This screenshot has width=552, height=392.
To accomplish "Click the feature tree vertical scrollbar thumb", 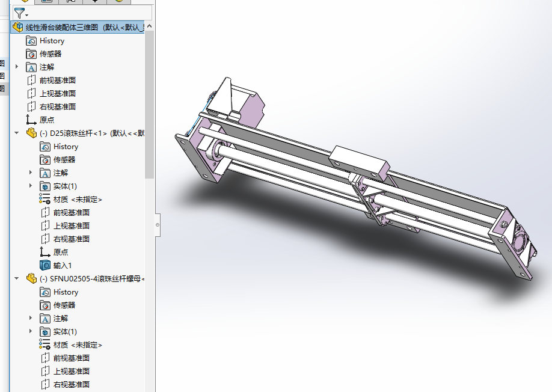I will tap(149, 105).
